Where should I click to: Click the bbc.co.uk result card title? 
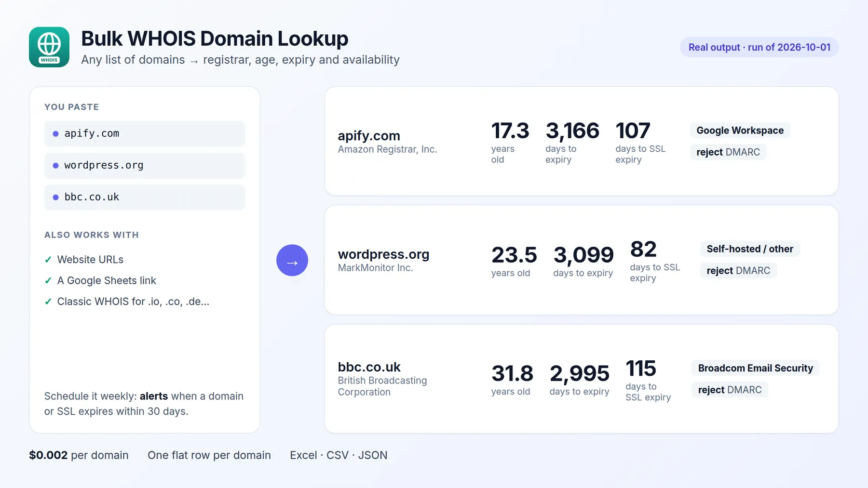point(369,367)
